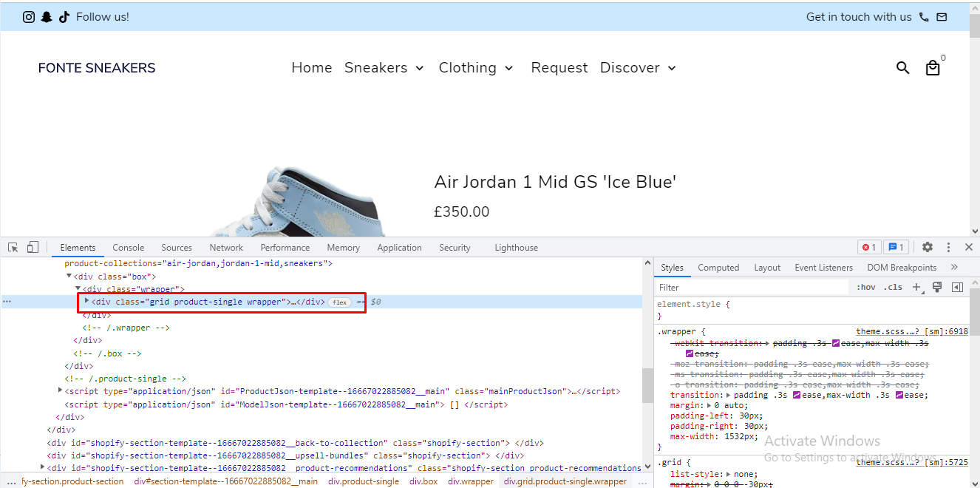Open the Application tab
This screenshot has height=488, width=980.
point(399,248)
